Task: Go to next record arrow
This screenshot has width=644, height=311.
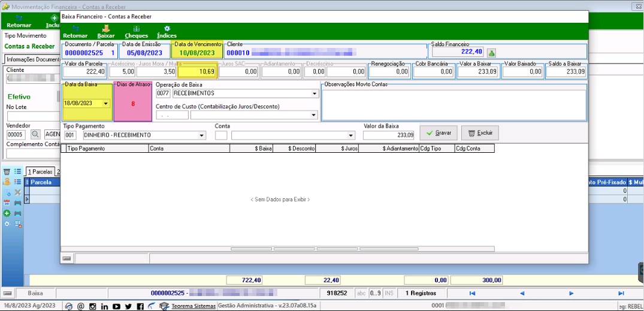Action: (572, 294)
